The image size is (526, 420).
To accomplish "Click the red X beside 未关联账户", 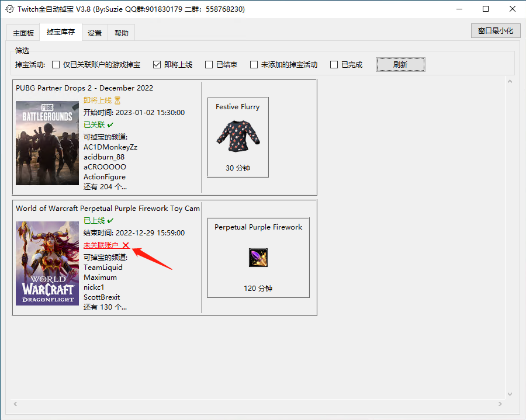I will click(x=126, y=245).
